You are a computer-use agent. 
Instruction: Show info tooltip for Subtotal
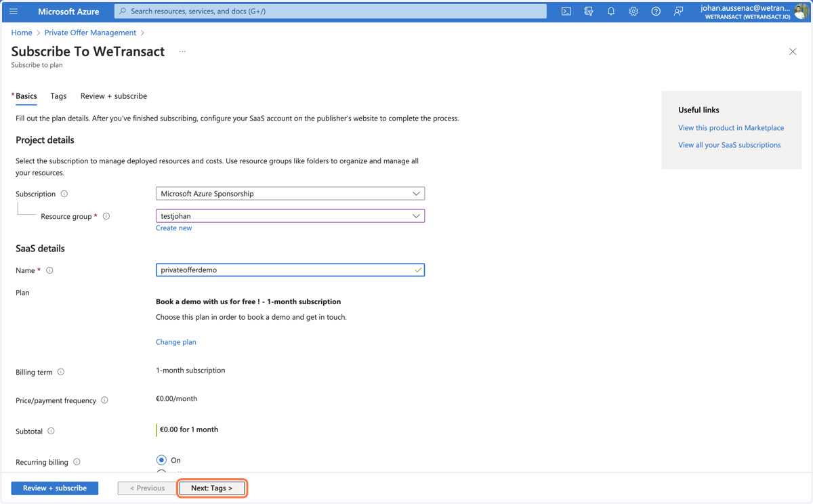51,431
